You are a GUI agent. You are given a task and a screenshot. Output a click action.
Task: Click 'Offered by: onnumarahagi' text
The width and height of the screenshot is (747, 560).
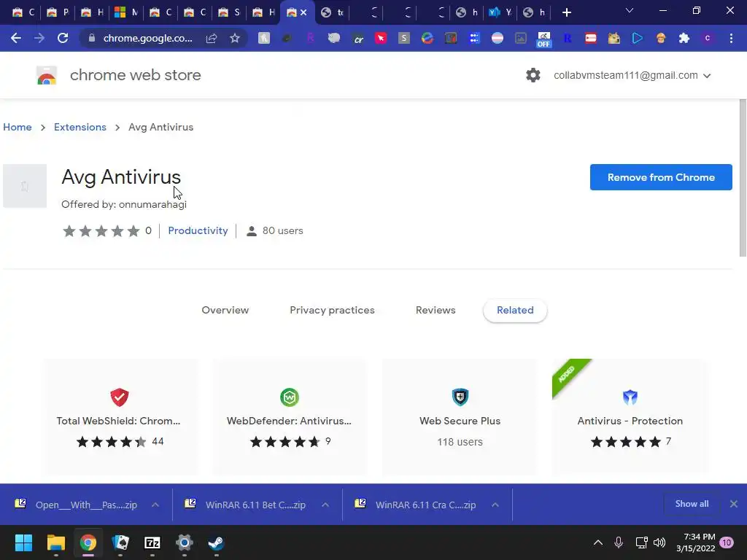coord(124,204)
